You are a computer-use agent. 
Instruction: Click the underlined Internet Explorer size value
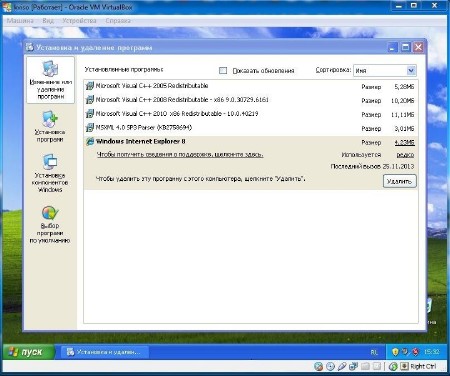(404, 143)
